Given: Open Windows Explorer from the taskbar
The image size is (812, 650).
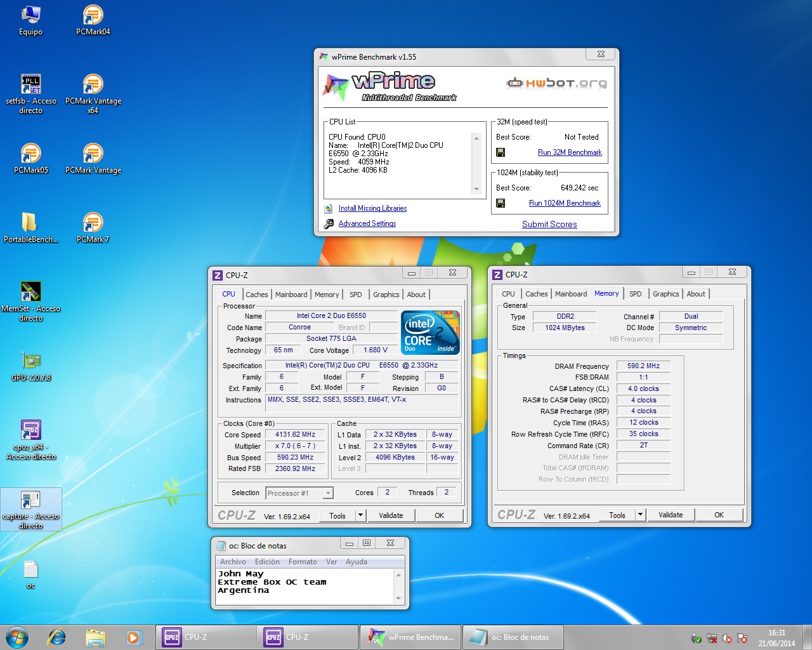Looking at the screenshot, I should pyautogui.click(x=96, y=637).
